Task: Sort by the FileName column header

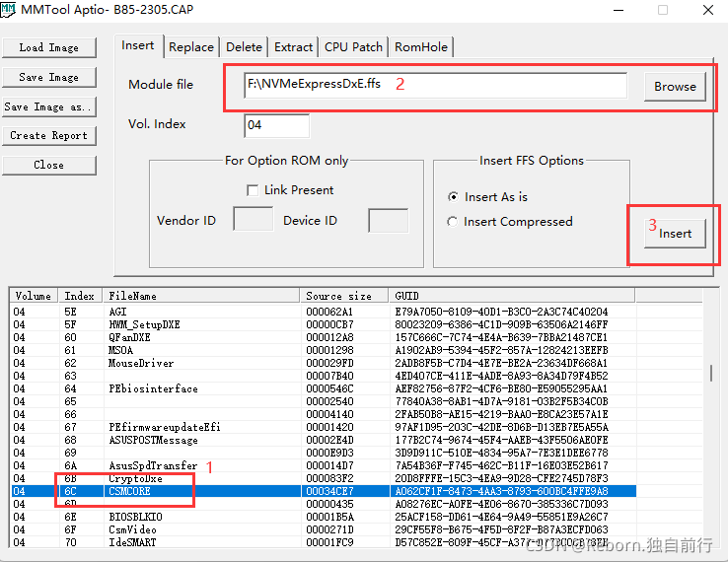Action: [201, 296]
